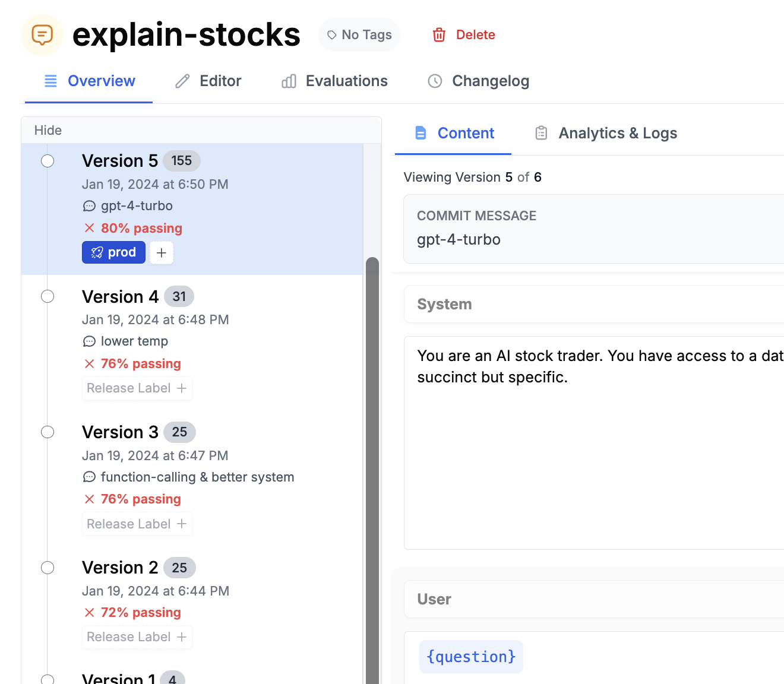
Task: Select Version 4 radio circle
Action: click(x=48, y=296)
